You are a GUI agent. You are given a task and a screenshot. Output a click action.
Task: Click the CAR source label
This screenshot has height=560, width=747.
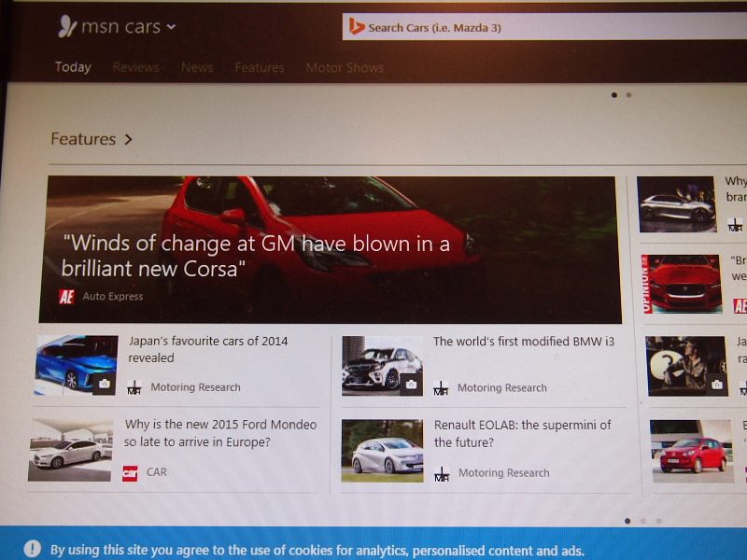click(157, 472)
